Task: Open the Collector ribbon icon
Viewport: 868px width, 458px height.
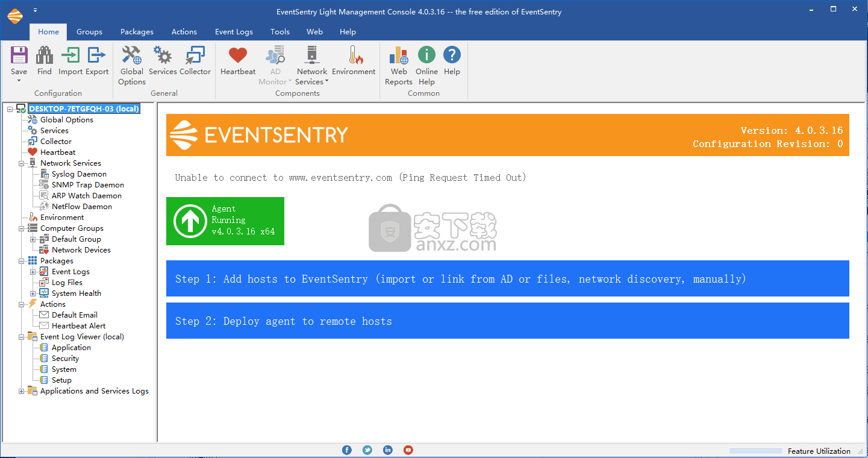Action: (195, 55)
